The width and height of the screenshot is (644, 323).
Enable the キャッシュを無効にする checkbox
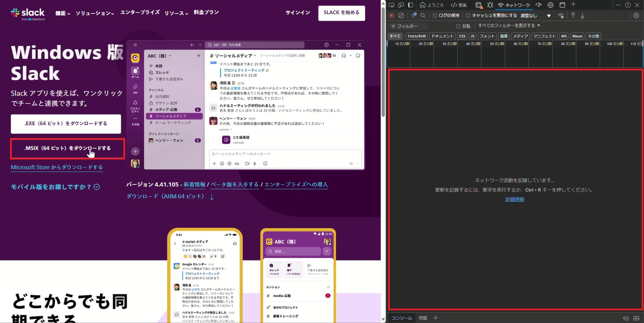point(468,15)
